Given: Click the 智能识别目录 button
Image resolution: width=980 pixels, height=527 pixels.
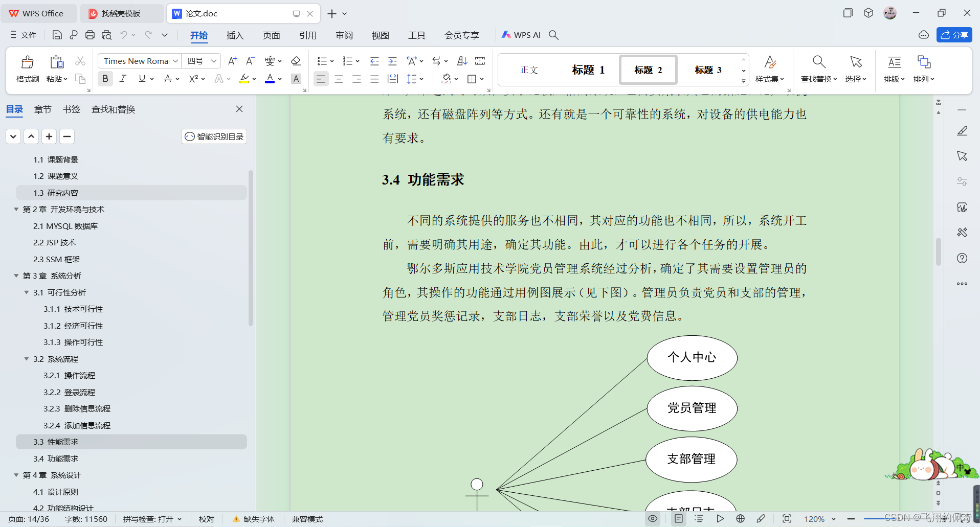Looking at the screenshot, I should click(x=214, y=136).
